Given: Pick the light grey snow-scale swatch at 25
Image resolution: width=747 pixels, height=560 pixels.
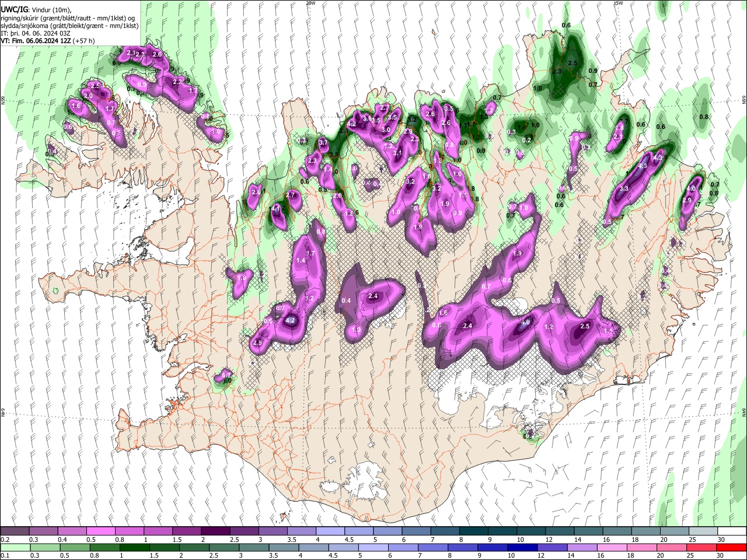Looking at the screenshot, I should [x=703, y=531].
